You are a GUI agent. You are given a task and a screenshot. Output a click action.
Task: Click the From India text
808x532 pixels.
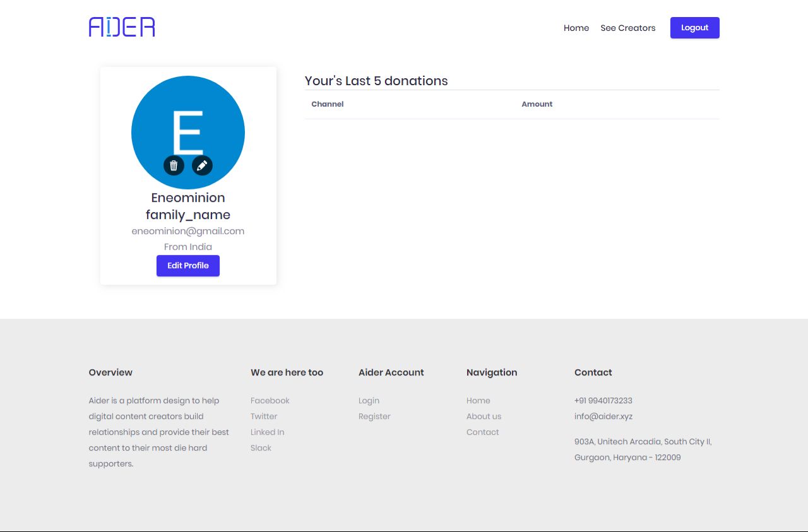[188, 247]
